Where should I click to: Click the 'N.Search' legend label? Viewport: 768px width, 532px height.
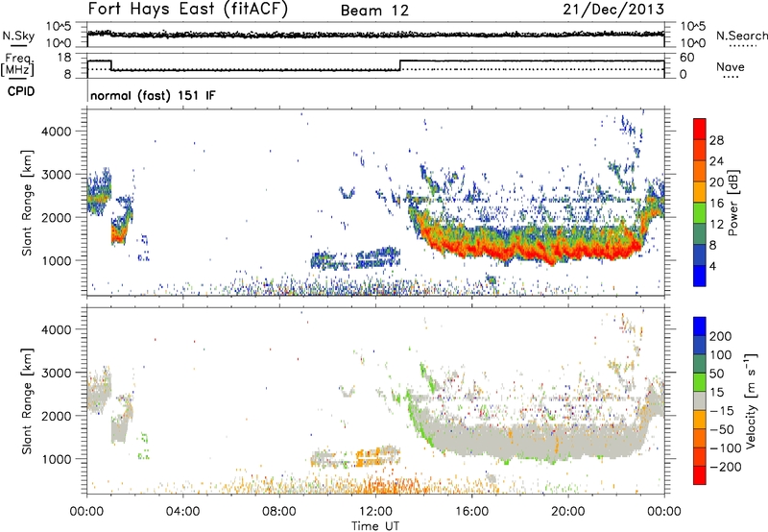pos(741,36)
